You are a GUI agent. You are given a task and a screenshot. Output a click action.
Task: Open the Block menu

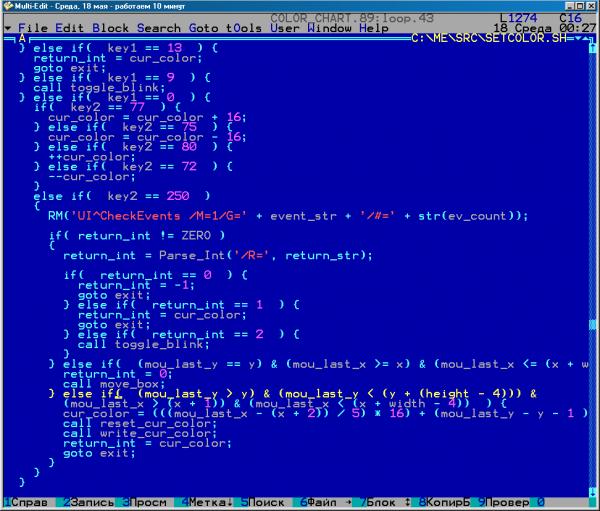pos(110,28)
